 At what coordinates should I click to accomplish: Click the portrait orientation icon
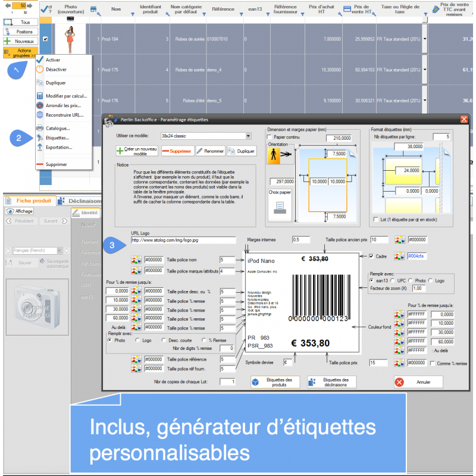tap(274, 156)
